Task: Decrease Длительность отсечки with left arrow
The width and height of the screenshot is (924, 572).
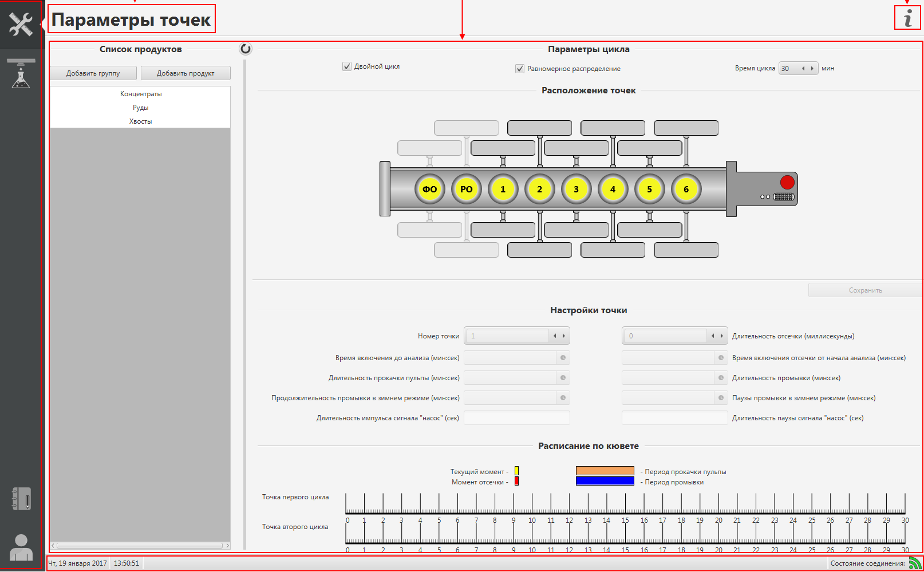Action: pos(713,336)
